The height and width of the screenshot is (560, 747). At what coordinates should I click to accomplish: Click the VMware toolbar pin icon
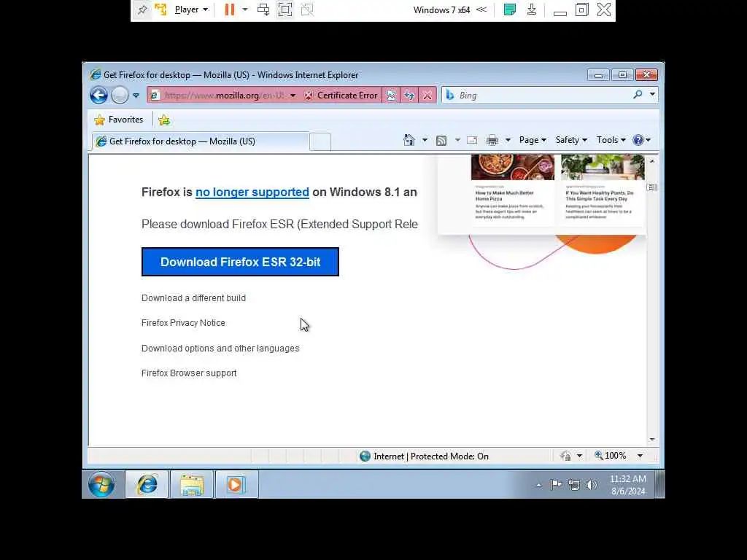coord(142,9)
